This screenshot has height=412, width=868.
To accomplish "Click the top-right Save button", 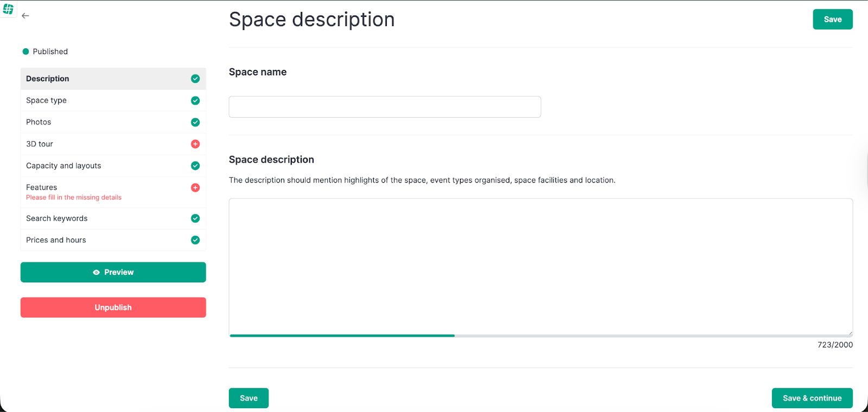I will pos(832,20).
